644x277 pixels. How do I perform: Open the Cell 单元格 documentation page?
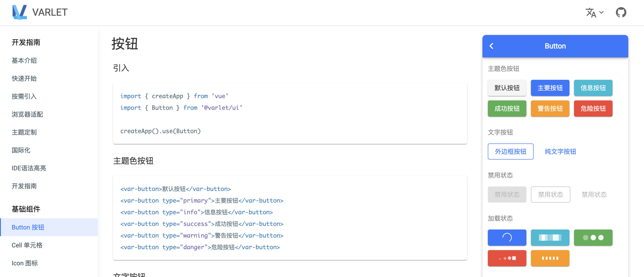(x=27, y=245)
